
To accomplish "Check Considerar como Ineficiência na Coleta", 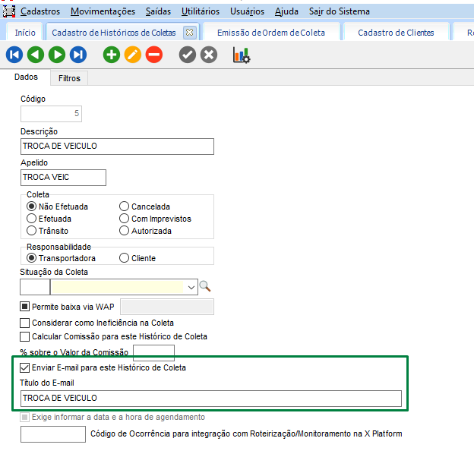I will [24, 323].
